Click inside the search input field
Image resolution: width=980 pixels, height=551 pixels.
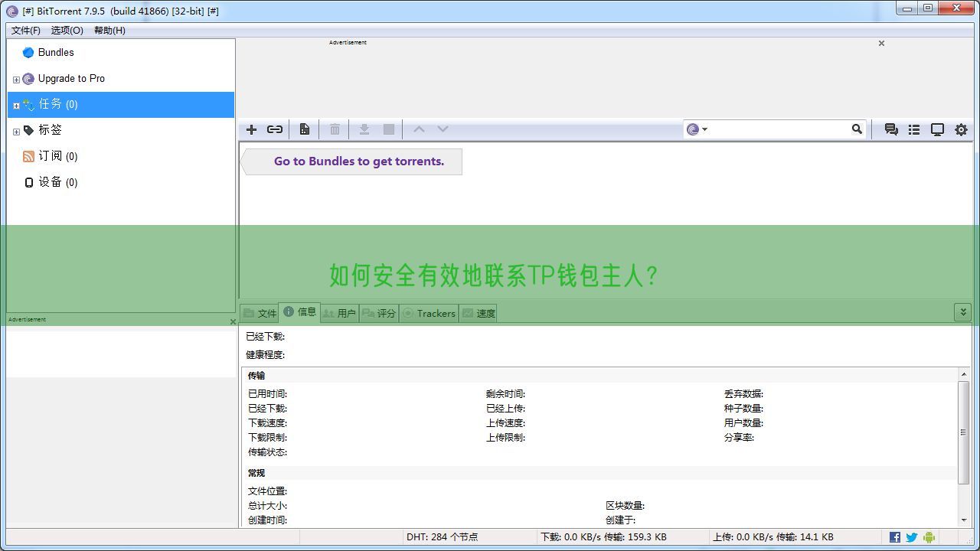point(778,129)
